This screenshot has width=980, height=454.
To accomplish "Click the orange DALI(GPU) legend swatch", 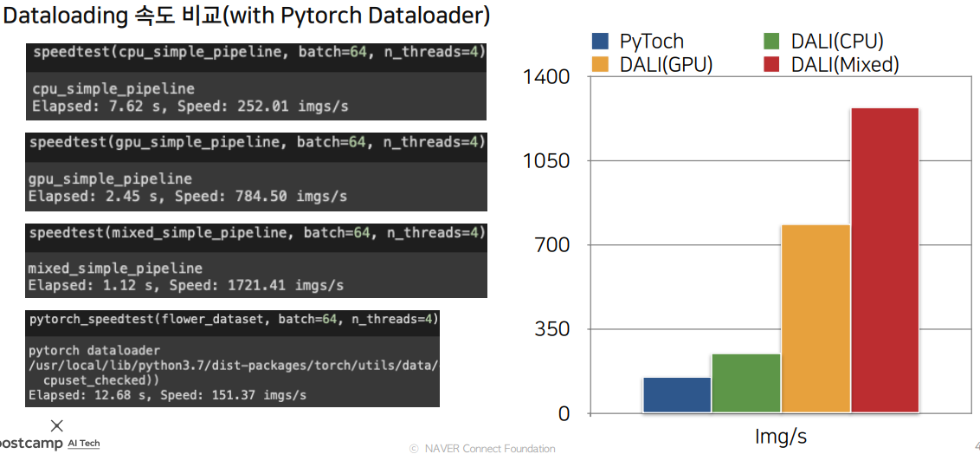I will pos(600,64).
